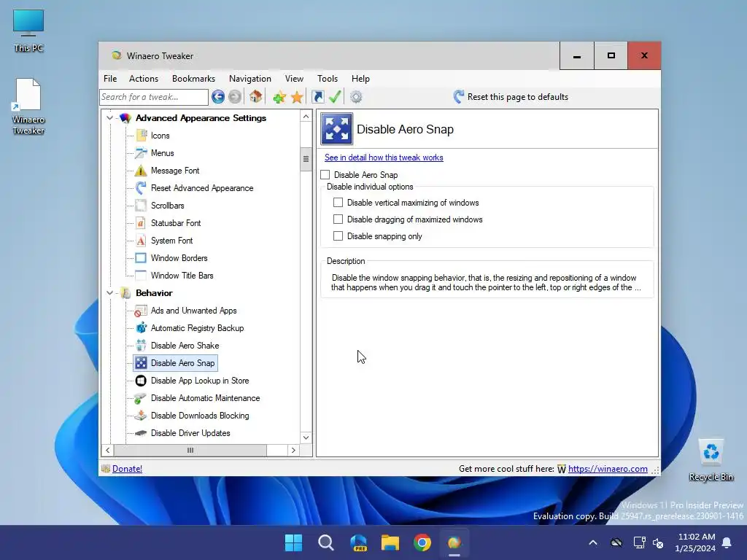The image size is (747, 560).
Task: Click tree horizontal scrollbar left arrow
Action: pos(108,450)
